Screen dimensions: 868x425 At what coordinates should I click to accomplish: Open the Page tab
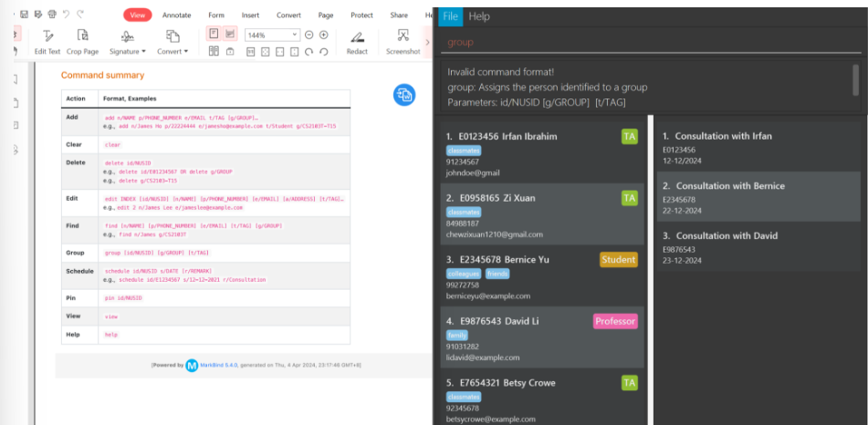(x=326, y=16)
